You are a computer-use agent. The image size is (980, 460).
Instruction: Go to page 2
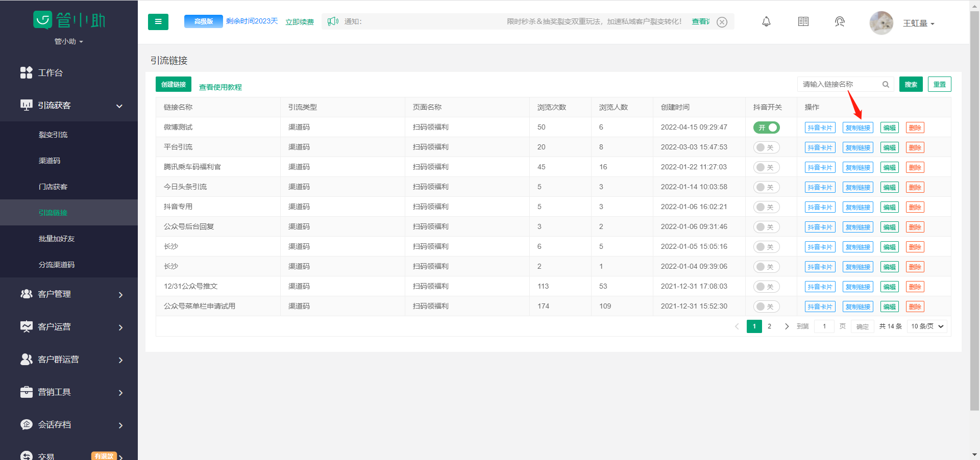click(x=769, y=326)
